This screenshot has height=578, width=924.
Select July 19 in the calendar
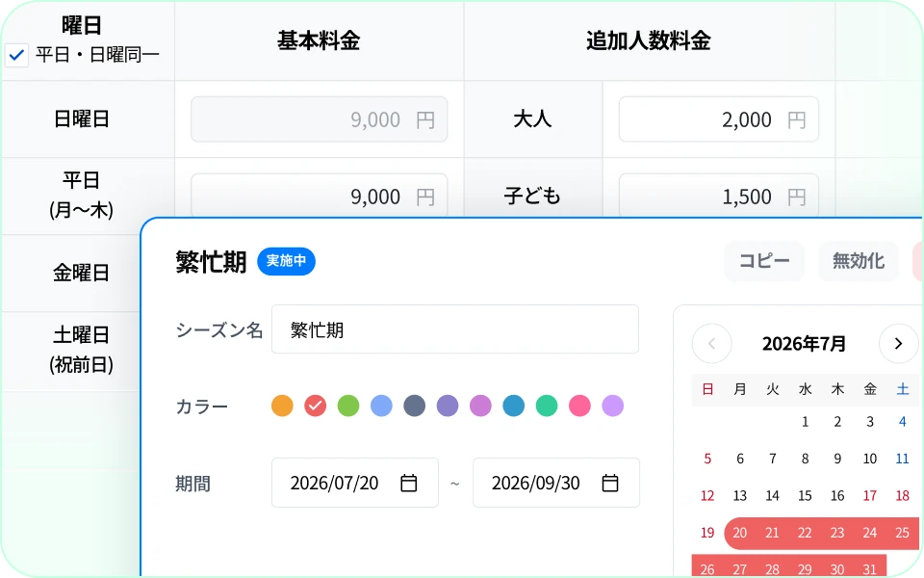click(x=707, y=533)
